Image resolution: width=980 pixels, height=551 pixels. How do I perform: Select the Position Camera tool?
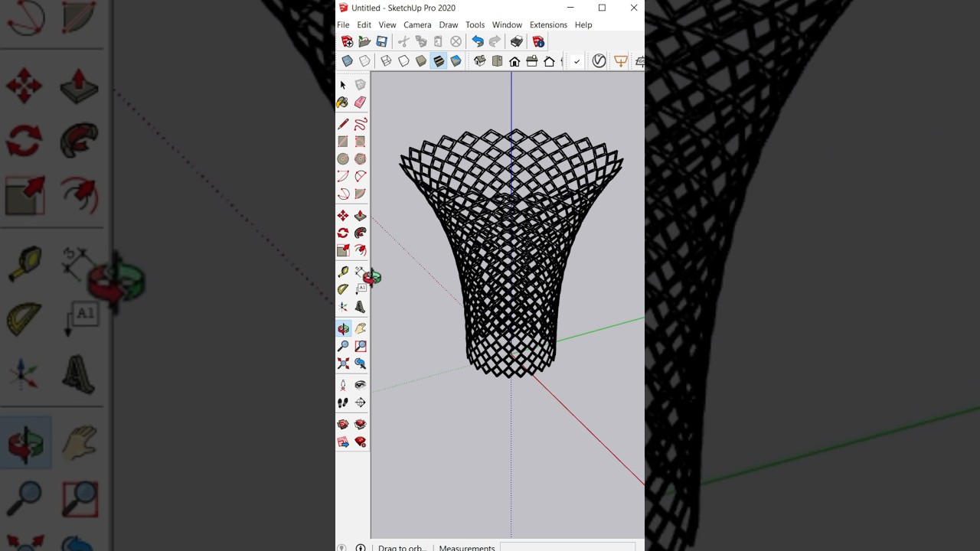[x=343, y=386]
